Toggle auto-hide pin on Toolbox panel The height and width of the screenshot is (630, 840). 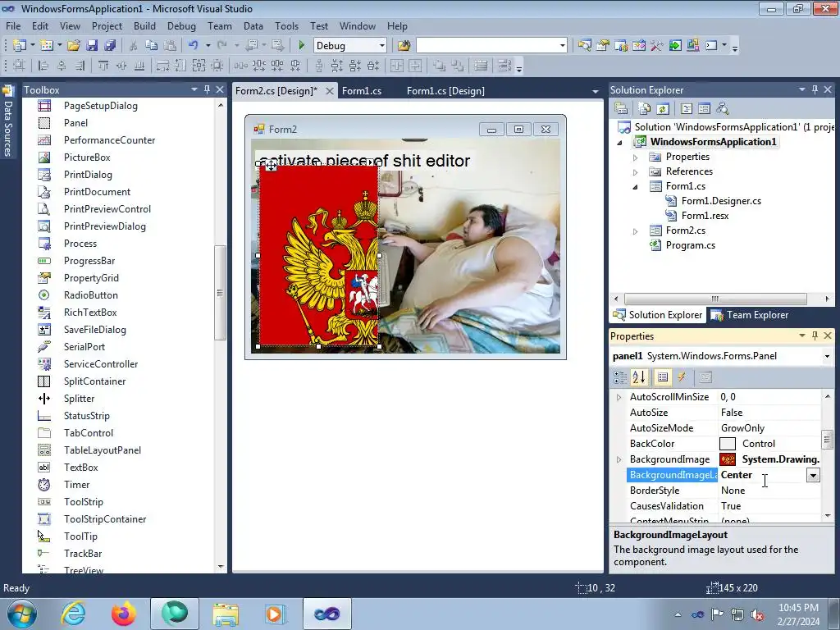[x=207, y=89]
